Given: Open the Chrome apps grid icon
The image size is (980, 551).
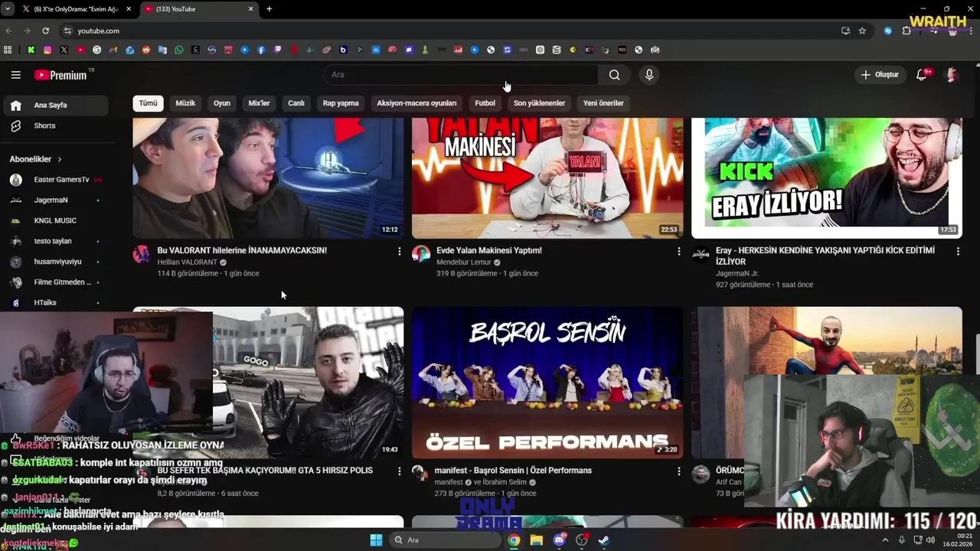Looking at the screenshot, I should (x=8, y=50).
